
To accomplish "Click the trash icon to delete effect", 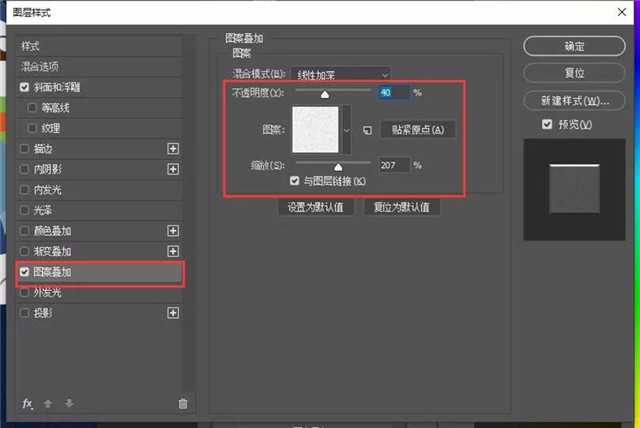I will [x=182, y=403].
